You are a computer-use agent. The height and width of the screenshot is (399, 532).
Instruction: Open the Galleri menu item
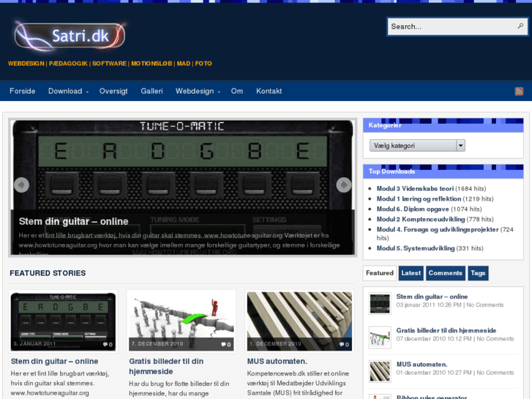coord(151,91)
